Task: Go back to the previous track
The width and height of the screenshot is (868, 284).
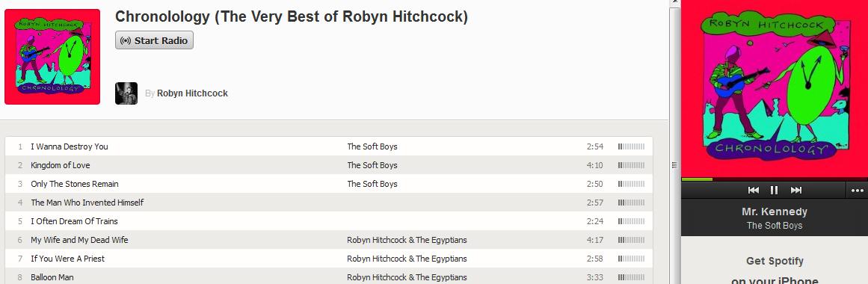Action: [754, 191]
